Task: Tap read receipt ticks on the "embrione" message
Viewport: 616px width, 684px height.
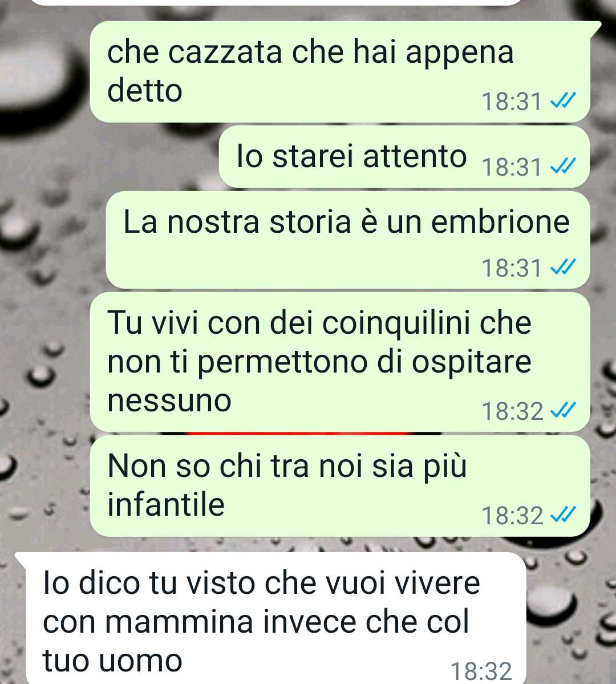Action: (x=563, y=267)
